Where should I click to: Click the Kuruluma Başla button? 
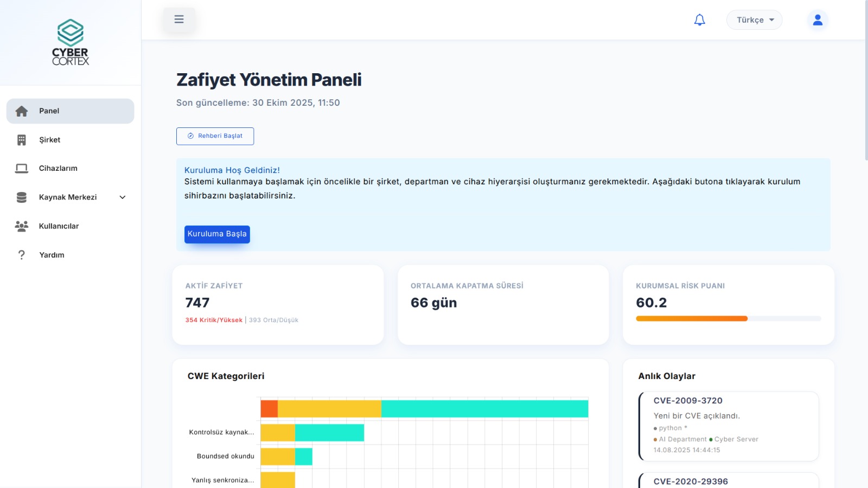pyautogui.click(x=217, y=234)
